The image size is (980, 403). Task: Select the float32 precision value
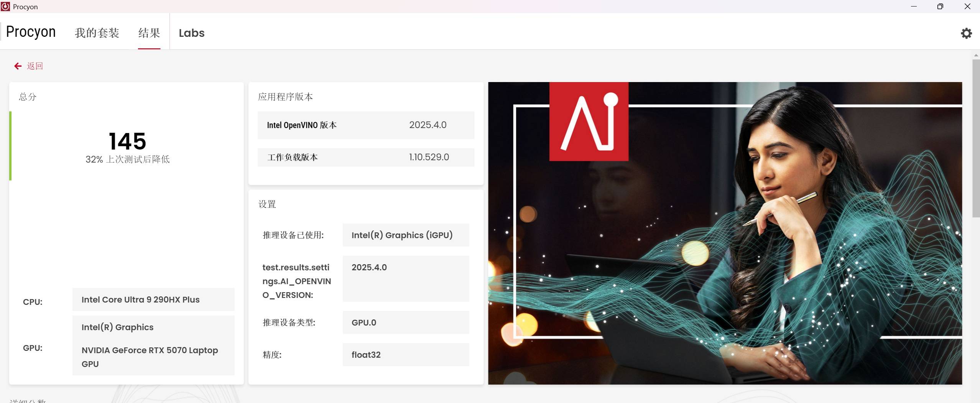[x=406, y=355]
